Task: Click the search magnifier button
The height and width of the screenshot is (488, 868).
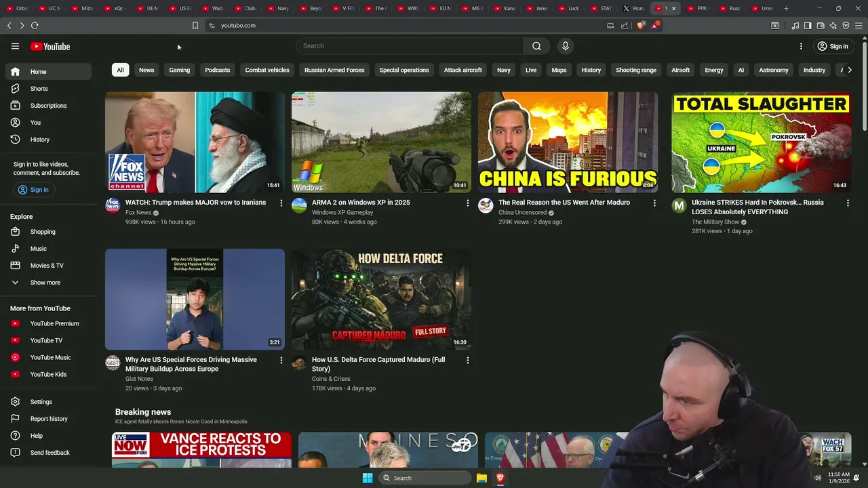Action: (x=536, y=46)
